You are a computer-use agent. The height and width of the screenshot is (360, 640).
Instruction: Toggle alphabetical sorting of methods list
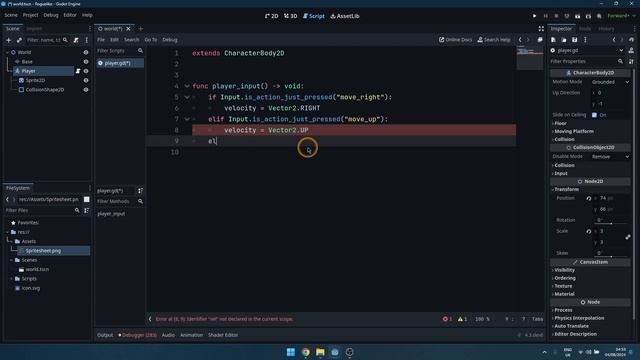140,191
